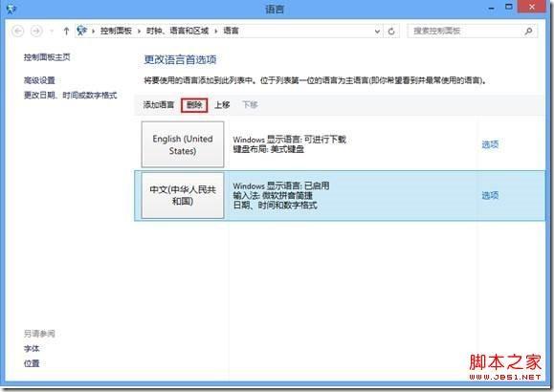Minimize the 语言 window
The height and width of the screenshot is (392, 554).
(492, 8)
